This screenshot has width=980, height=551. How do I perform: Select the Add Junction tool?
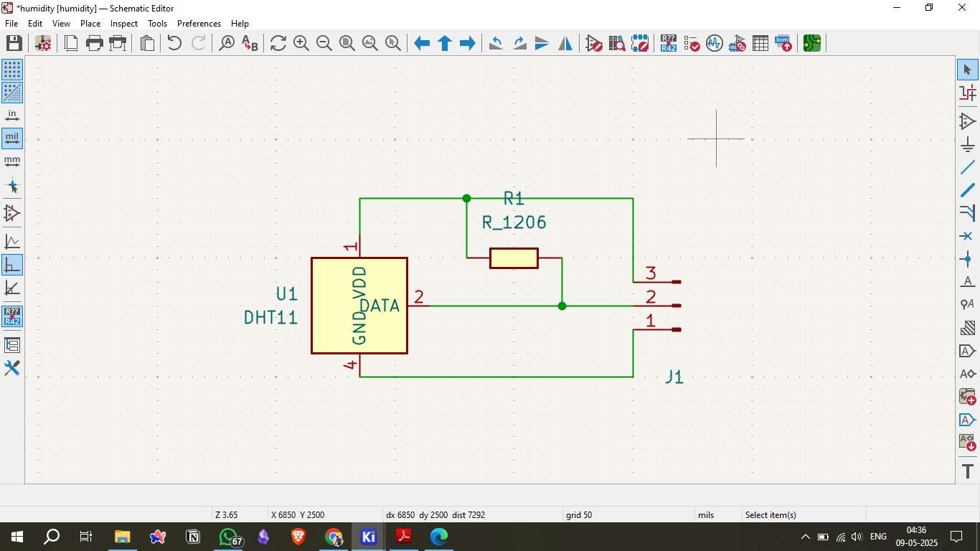tap(968, 259)
